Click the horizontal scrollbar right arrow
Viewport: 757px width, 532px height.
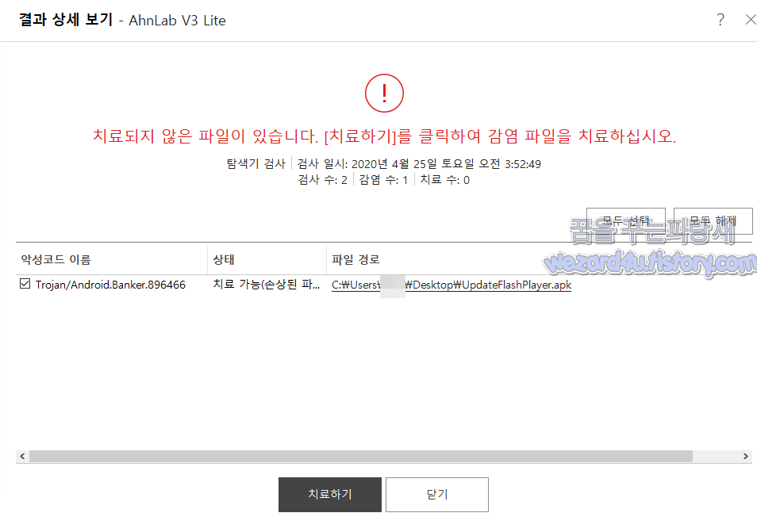[x=745, y=456]
